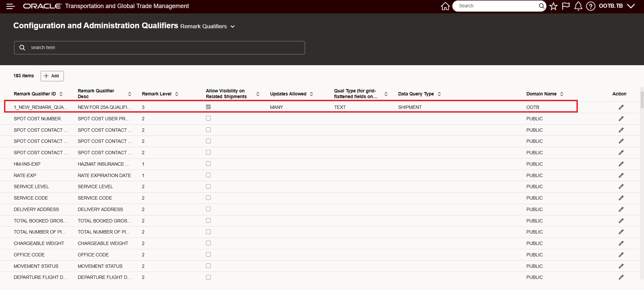
Task: Check visibility box for DELIVERY ADDRESS
Action: [208, 209]
